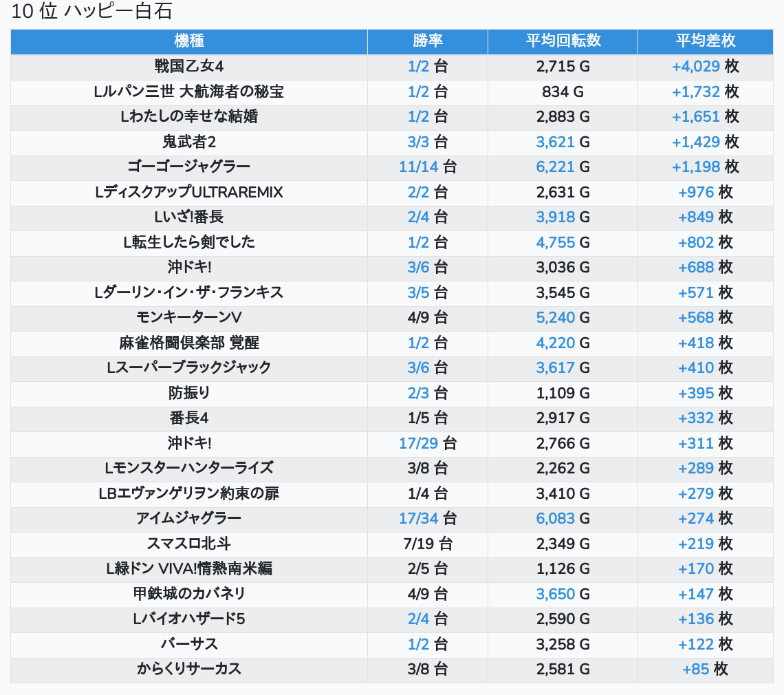The image size is (784, 695).
Task: Click average difference +4,029 枚
Action: tap(706, 67)
